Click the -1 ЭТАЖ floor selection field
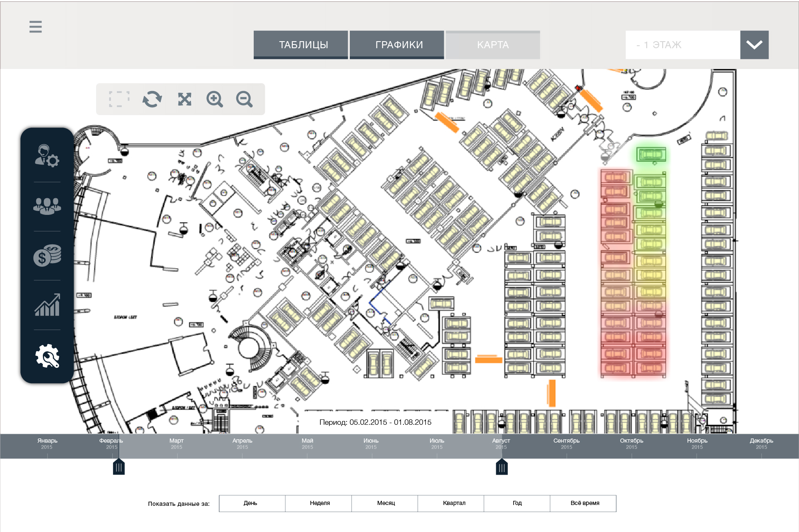Screen dimensions: 799x532 (683, 44)
